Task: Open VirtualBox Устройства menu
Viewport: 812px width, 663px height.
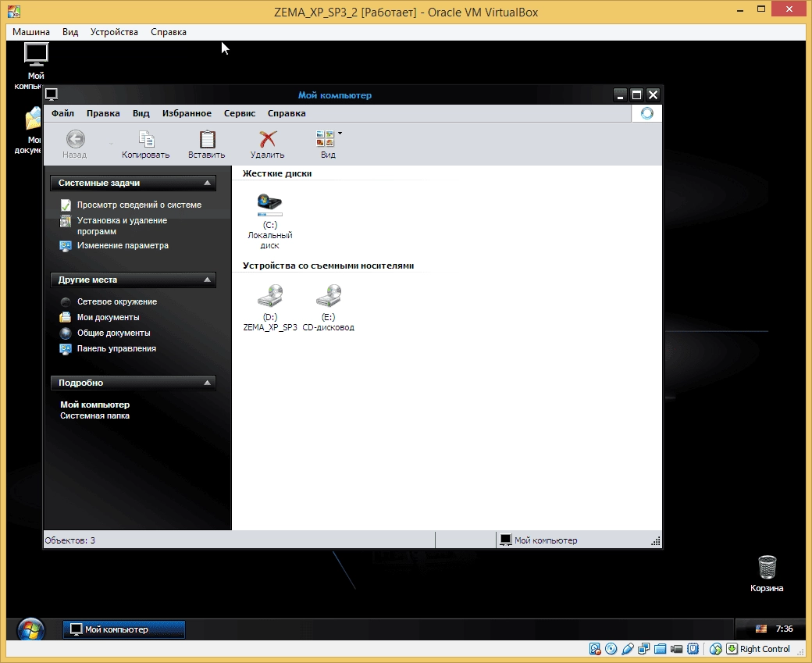Action: pyautogui.click(x=115, y=32)
